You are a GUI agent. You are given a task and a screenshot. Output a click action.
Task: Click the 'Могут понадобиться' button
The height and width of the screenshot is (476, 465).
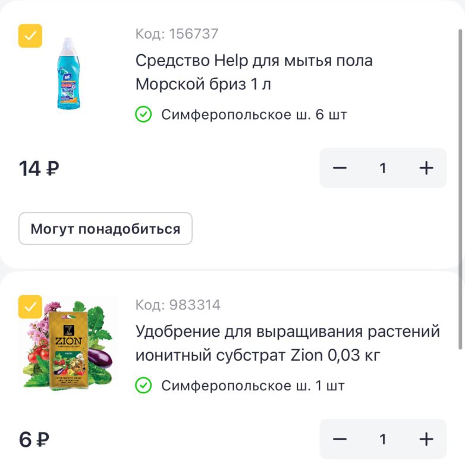pyautogui.click(x=105, y=228)
